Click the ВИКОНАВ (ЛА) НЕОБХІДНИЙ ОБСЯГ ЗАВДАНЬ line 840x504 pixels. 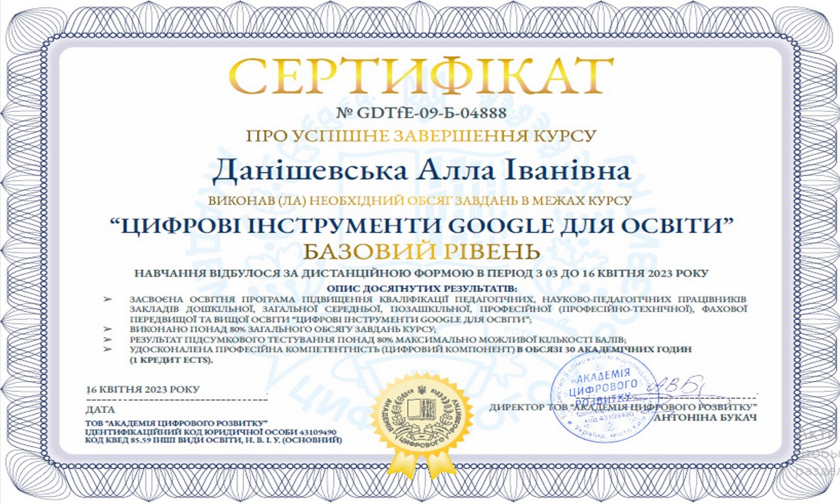point(420,201)
